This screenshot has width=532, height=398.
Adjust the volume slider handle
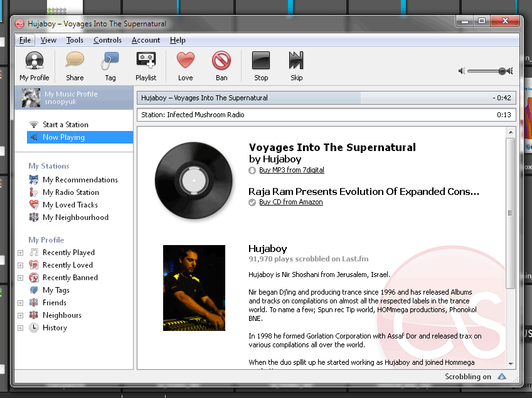click(x=502, y=71)
